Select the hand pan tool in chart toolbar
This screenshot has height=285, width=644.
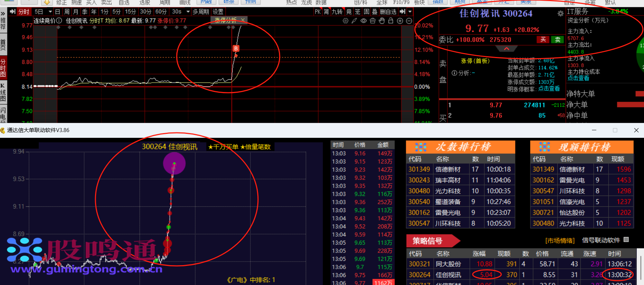382,21
